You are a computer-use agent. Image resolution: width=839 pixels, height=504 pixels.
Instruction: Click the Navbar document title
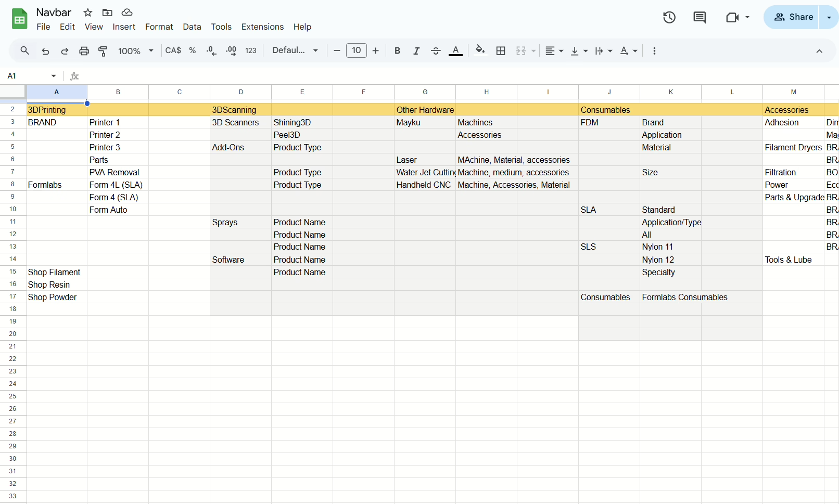click(x=54, y=12)
